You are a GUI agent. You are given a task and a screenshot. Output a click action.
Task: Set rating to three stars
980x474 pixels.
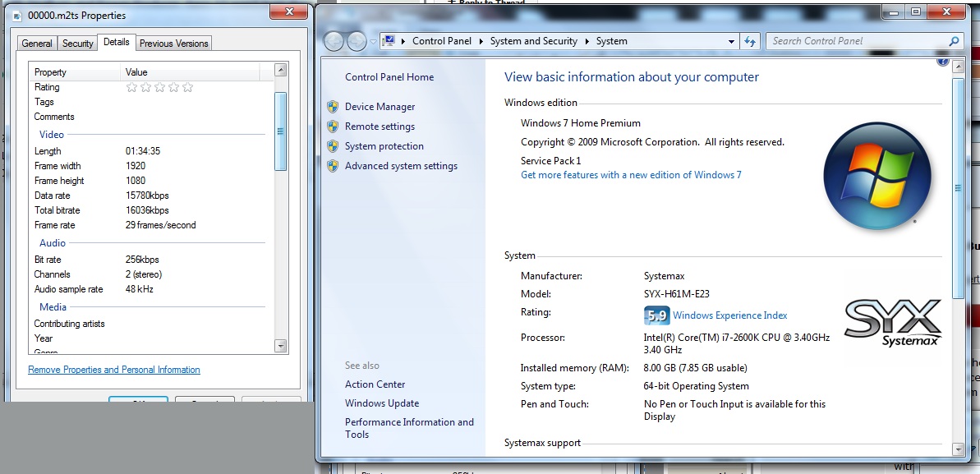[159, 87]
